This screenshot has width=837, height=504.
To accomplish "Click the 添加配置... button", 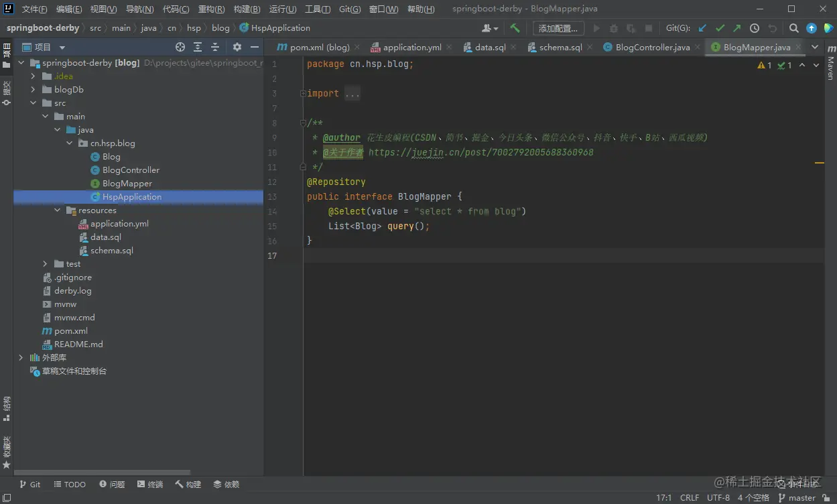I will pyautogui.click(x=558, y=28).
